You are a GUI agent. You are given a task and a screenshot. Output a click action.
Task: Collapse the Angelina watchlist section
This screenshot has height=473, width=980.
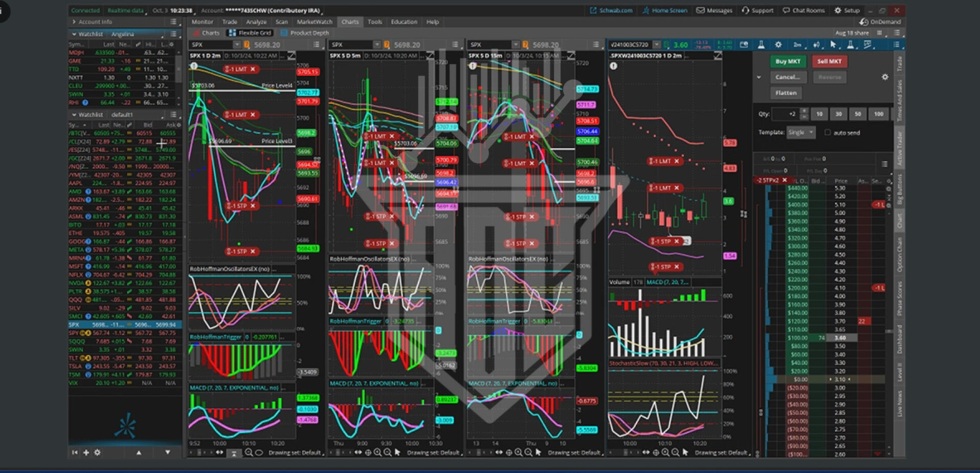(74, 34)
